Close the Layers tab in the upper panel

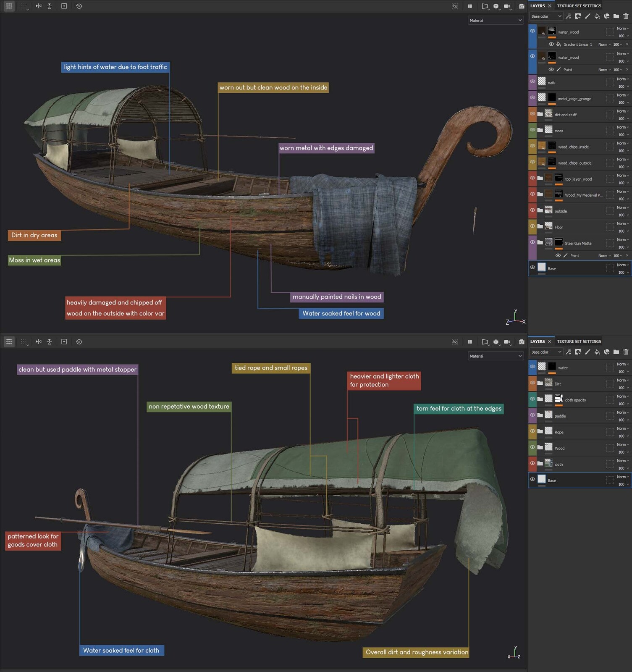[x=549, y=6]
